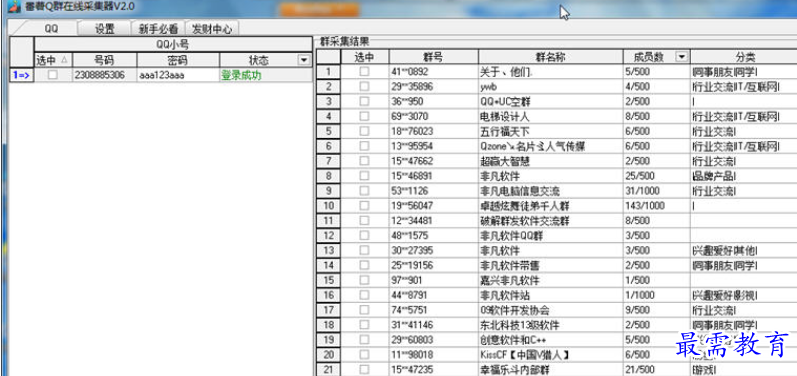Select group name 东北科技13级软件
The image size is (797, 376).
[x=550, y=325]
